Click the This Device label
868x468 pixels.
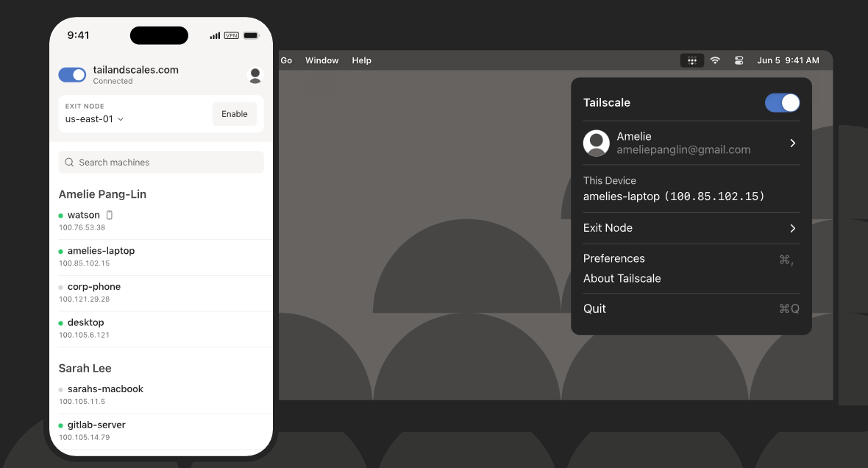click(x=610, y=180)
